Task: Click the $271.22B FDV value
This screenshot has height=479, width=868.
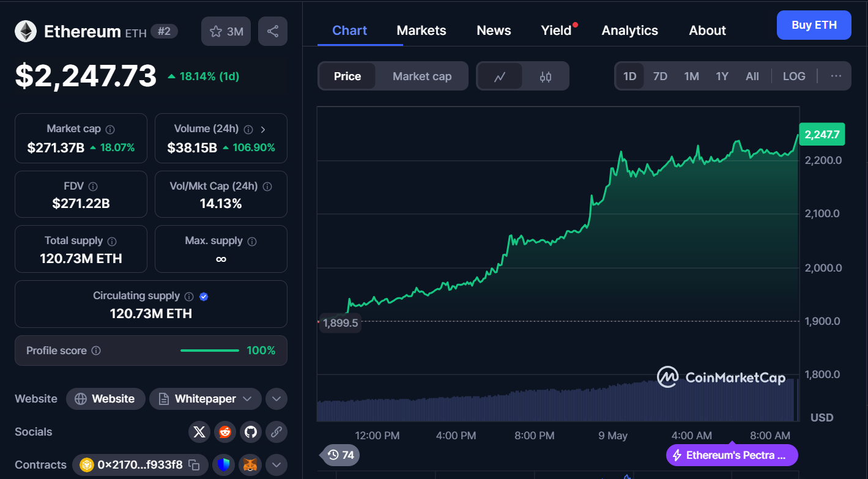Action: (81, 204)
